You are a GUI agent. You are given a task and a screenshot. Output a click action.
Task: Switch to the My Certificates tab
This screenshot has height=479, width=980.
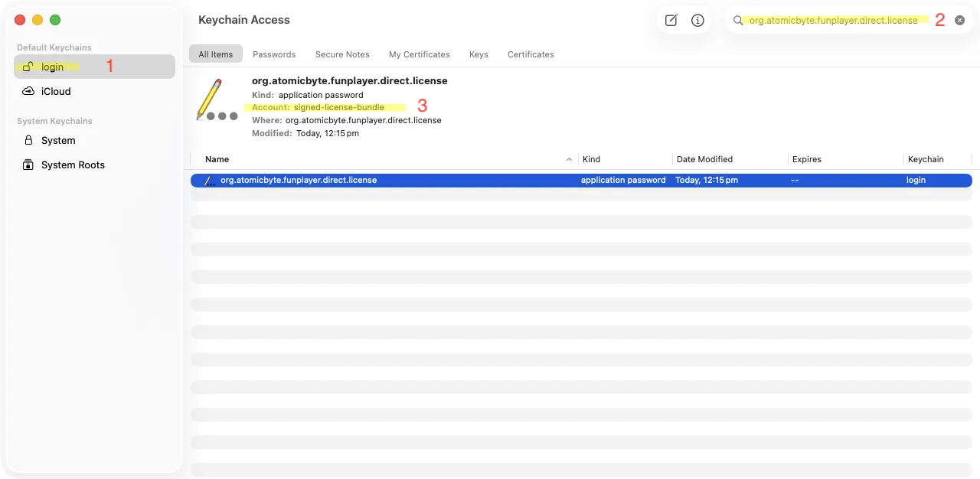pos(420,54)
